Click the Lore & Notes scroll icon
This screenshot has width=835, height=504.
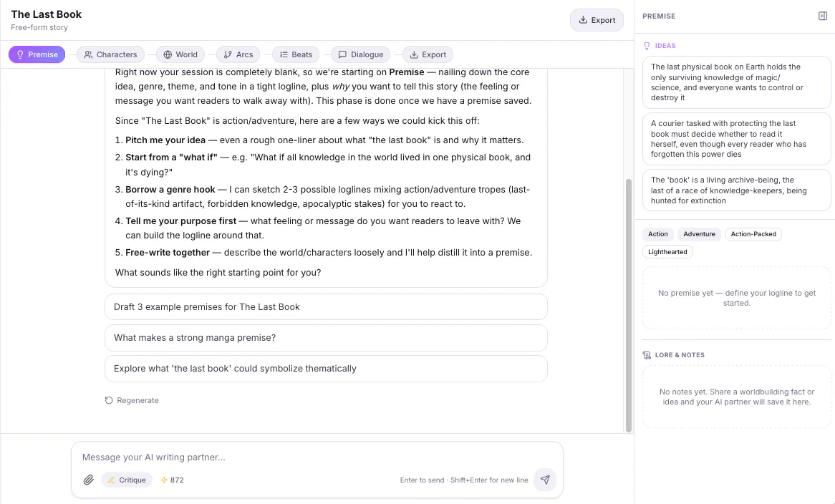(x=647, y=355)
